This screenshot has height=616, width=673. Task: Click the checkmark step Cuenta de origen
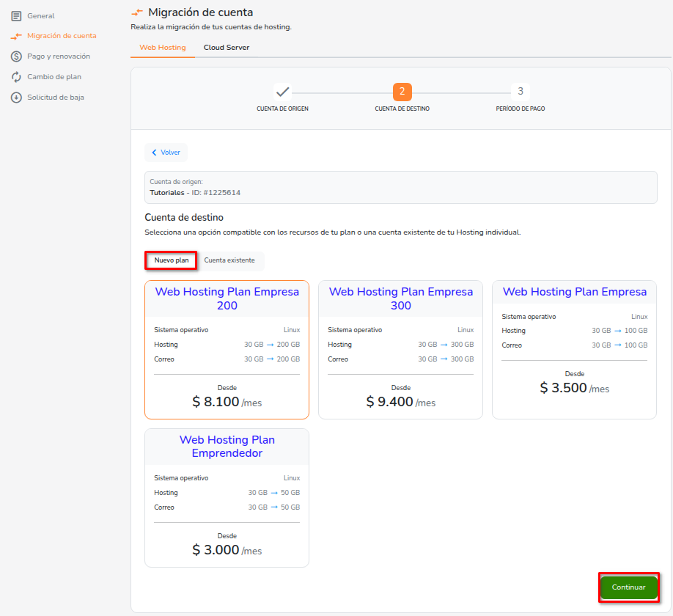(282, 92)
